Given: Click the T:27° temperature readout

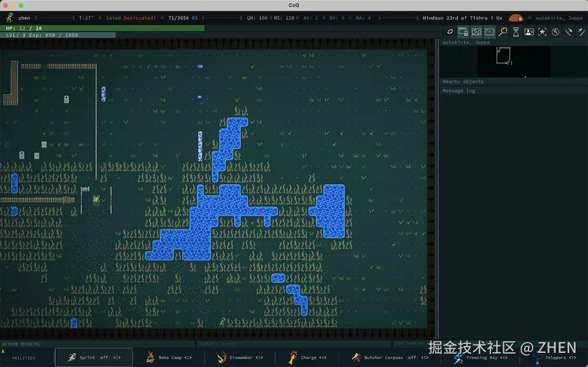Looking at the screenshot, I should pyautogui.click(x=86, y=18).
